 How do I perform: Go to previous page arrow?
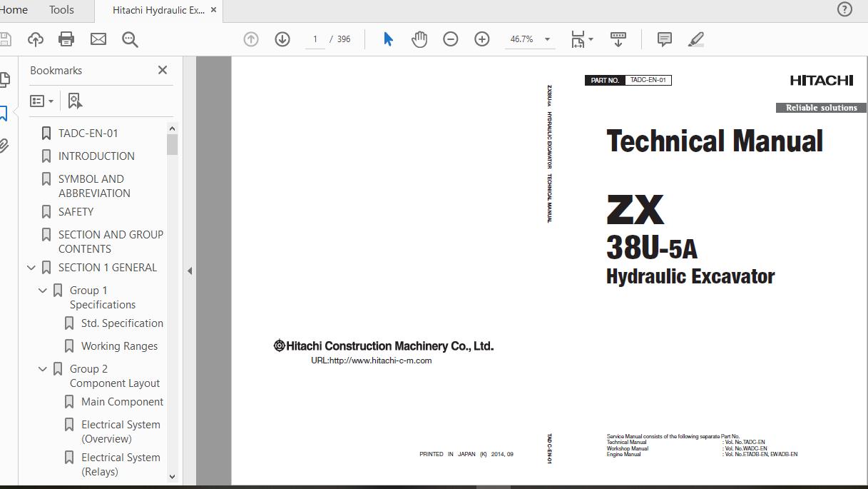[x=251, y=39]
